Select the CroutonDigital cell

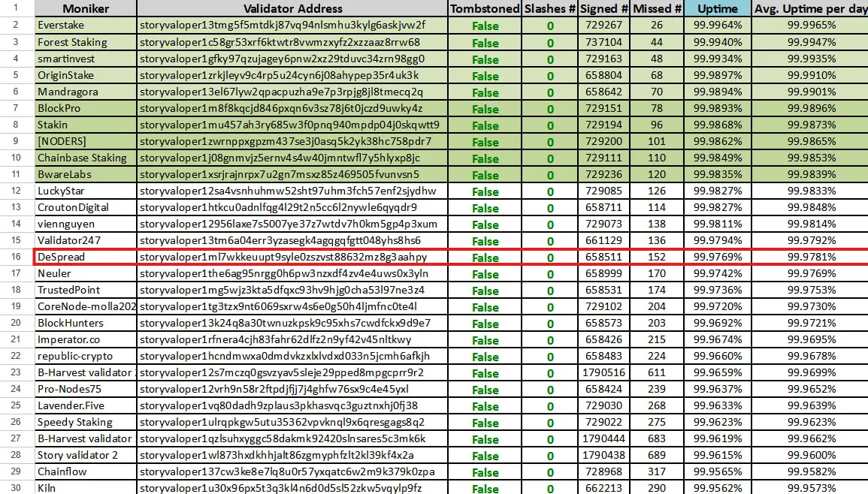(x=85, y=207)
